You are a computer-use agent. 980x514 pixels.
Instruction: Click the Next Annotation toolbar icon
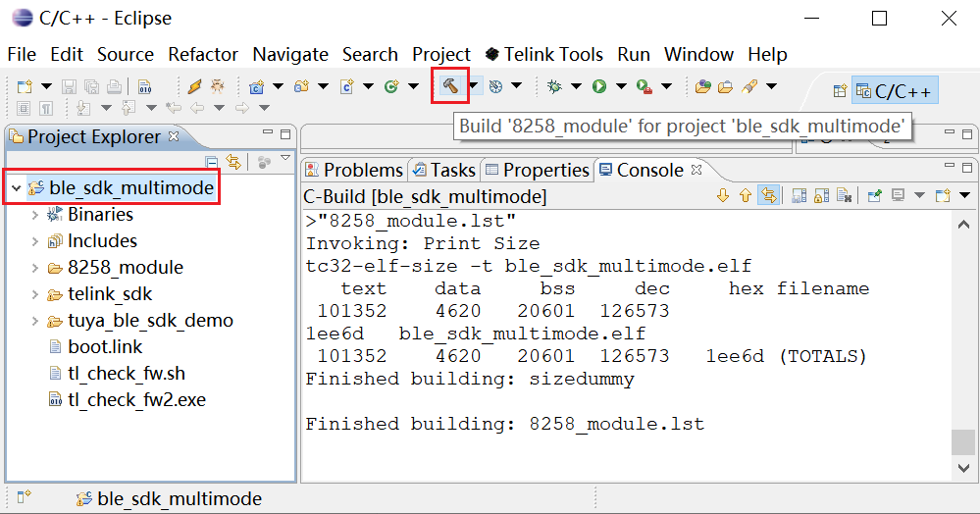(83, 108)
